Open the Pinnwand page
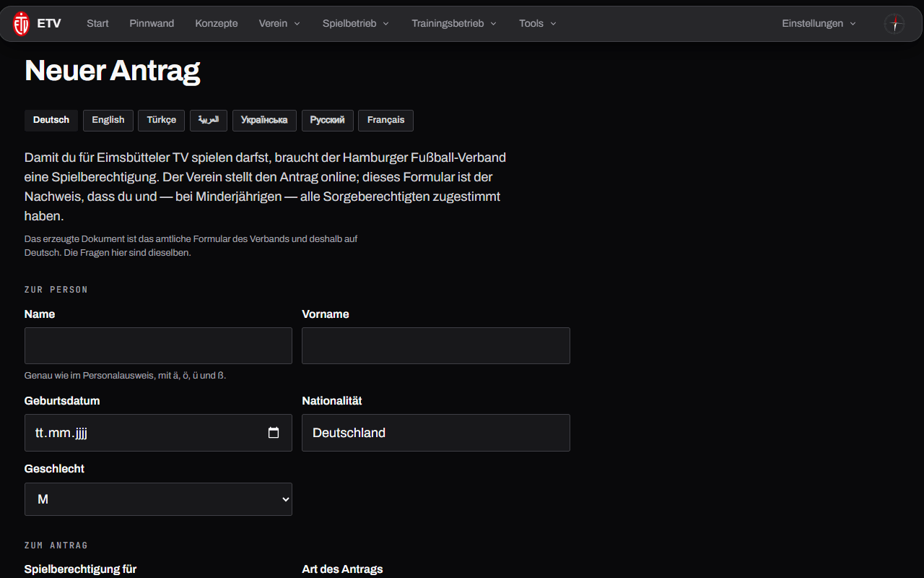Screen dimensions: 924x578 point(152,23)
